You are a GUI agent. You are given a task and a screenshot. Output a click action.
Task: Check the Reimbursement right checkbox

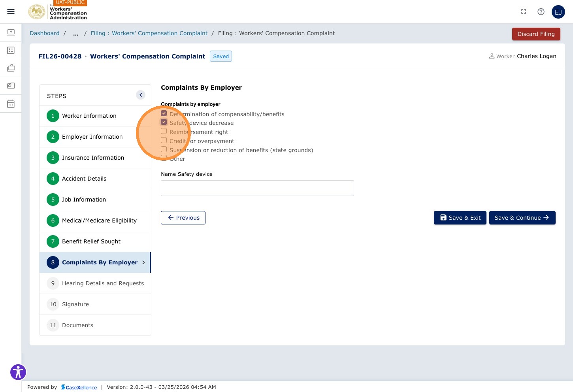(x=164, y=131)
